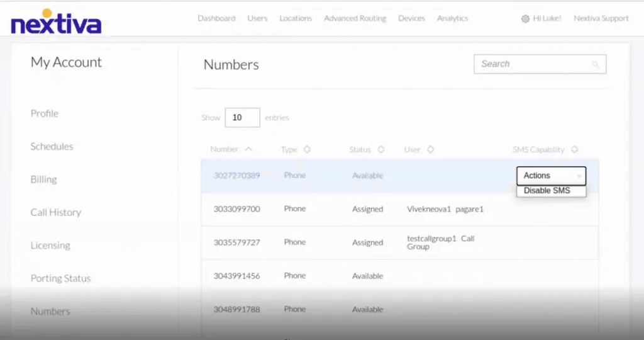Click the Search input field
This screenshot has height=340, width=644.
tap(540, 64)
